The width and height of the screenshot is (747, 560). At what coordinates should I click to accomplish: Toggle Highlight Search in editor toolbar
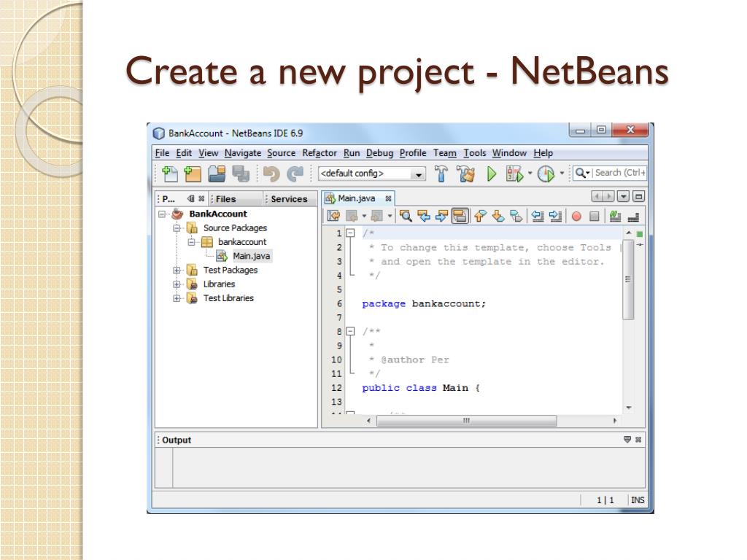pyautogui.click(x=460, y=216)
